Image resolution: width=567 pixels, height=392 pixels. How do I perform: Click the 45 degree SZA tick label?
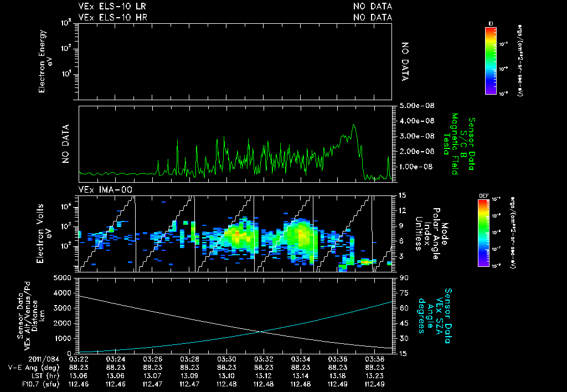point(404,323)
